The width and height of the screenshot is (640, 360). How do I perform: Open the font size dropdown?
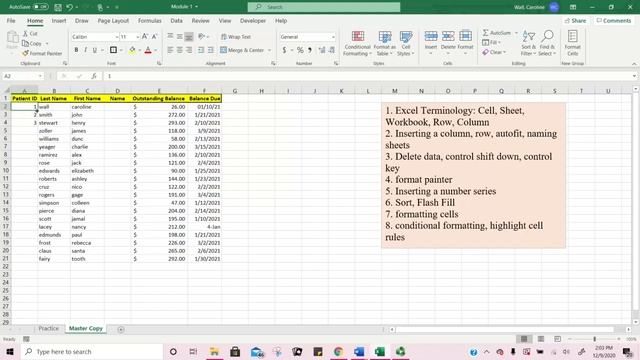[x=138, y=37]
